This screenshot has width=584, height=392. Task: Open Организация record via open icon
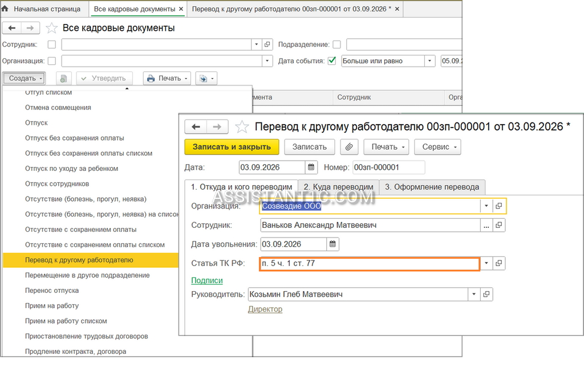pos(498,206)
